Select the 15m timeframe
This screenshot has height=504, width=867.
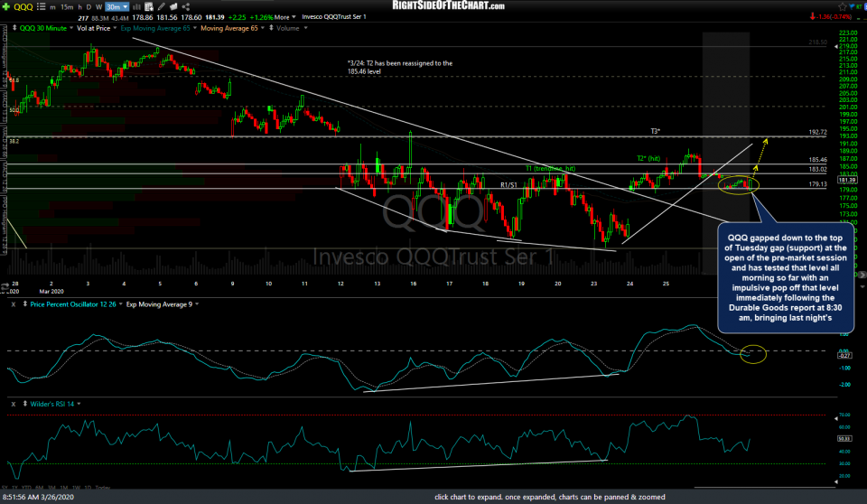point(67,7)
